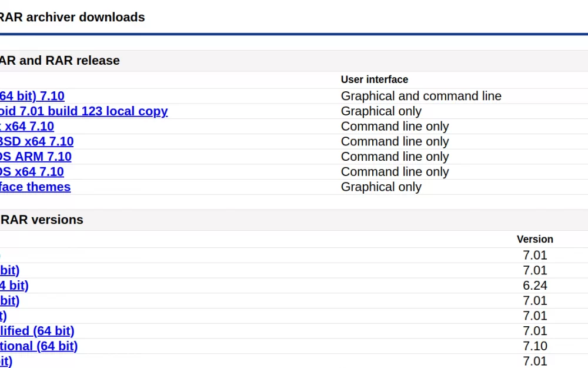Viewport: 588px width, 368px height.
Task: Open the 't)' link above 'lified (64 bit)'
Action: [4, 316]
